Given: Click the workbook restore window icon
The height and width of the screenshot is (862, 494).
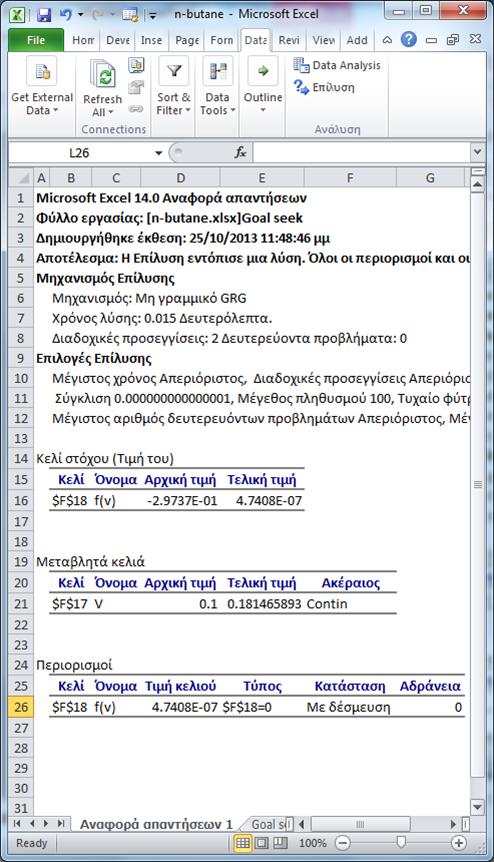Looking at the screenshot, I should point(453,40).
